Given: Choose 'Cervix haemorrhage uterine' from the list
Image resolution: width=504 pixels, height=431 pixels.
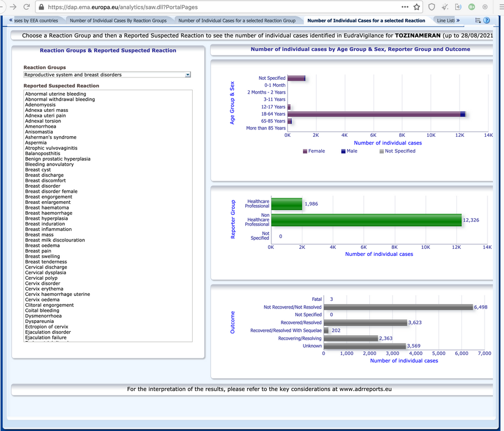Looking at the screenshot, I should 58,294.
